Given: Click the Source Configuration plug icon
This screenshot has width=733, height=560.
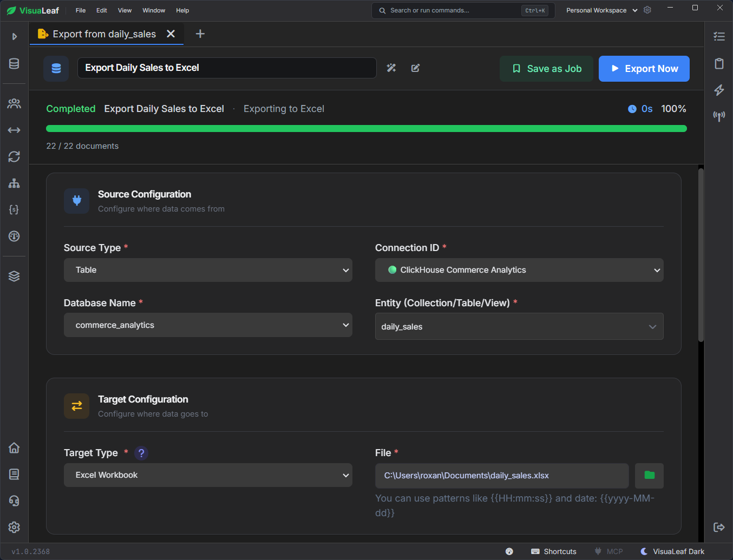Looking at the screenshot, I should point(76,201).
